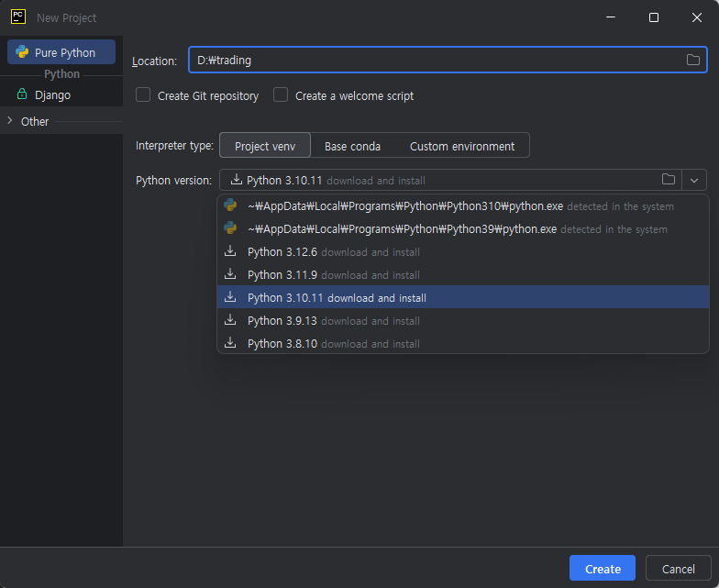Click Python icon beside Python310 entry
The image size is (719, 588).
tap(230, 205)
